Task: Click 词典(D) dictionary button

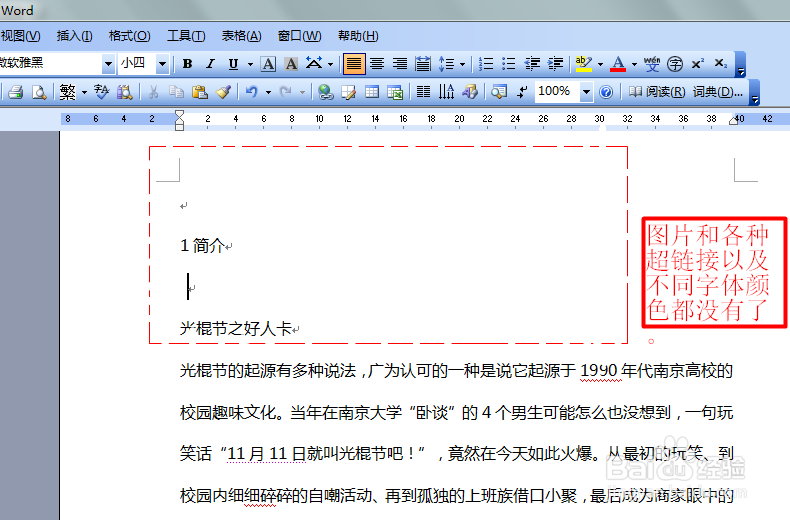Action: 717,92
